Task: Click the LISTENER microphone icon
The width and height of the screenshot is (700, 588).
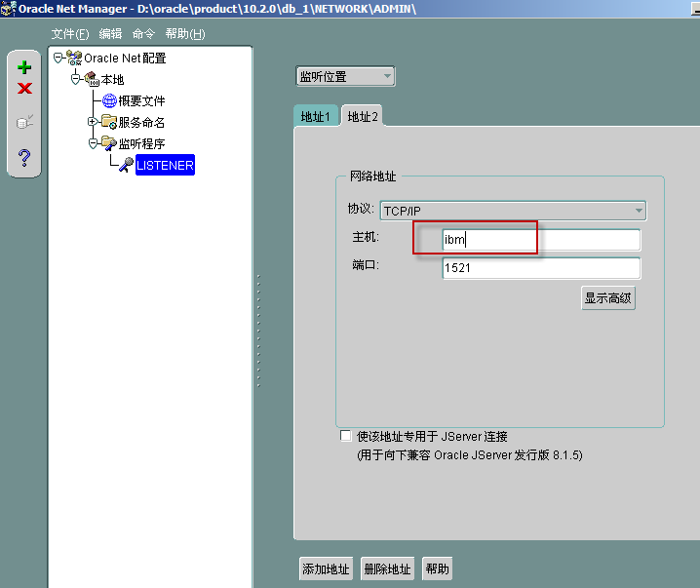Action: [x=126, y=165]
